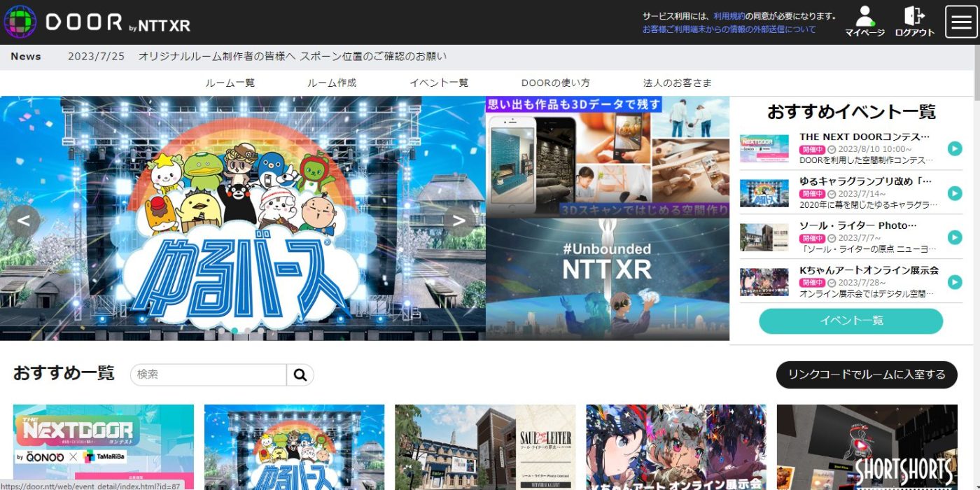The image size is (980, 490).
Task: Open DOORの使い方 menu item
Action: (x=555, y=83)
